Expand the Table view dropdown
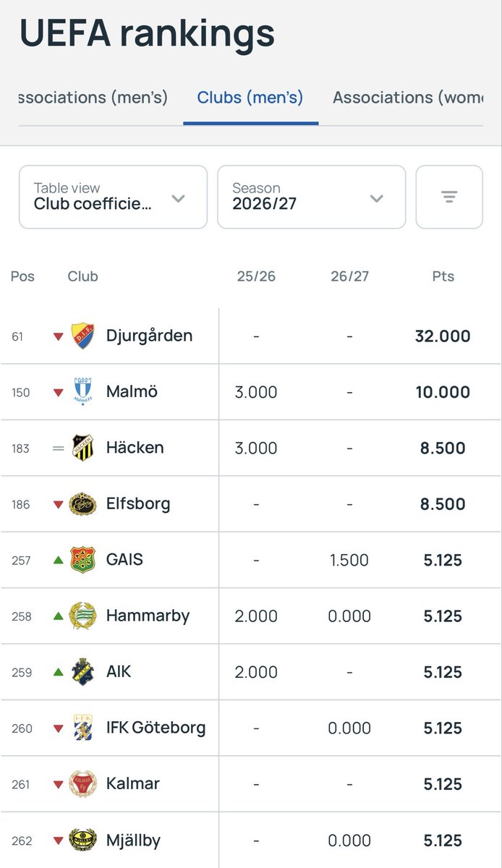 (x=113, y=197)
